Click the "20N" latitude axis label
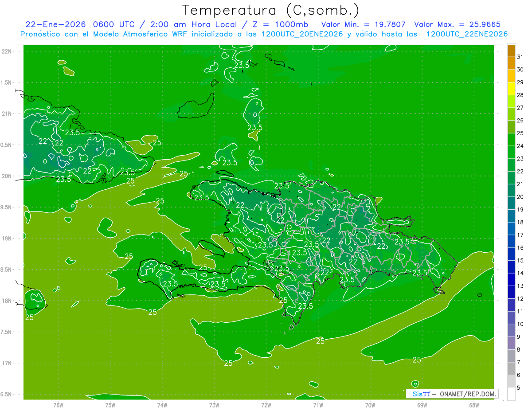 (x=8, y=176)
